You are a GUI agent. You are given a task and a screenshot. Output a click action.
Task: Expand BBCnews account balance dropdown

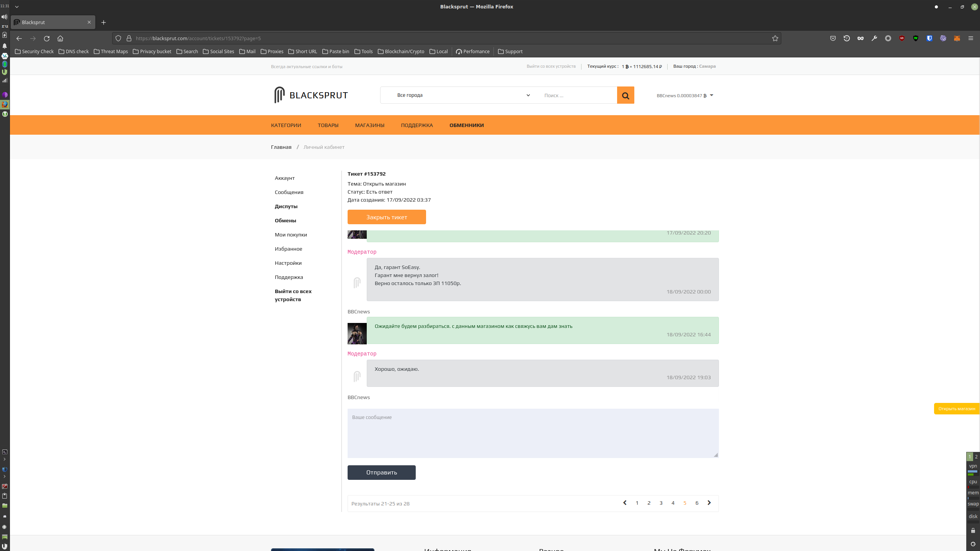coord(685,96)
